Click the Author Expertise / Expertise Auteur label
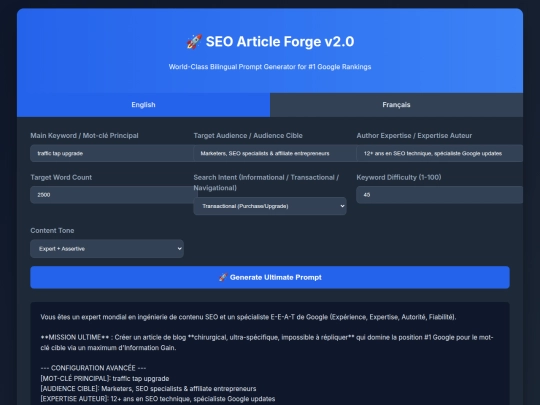 coord(414,136)
